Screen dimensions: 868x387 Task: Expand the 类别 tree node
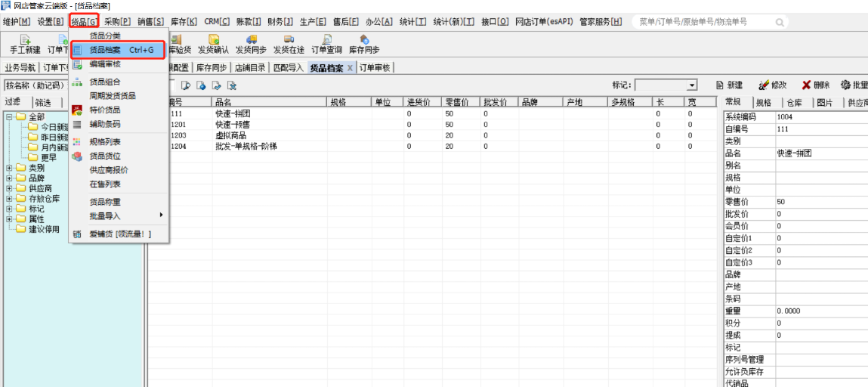coord(9,168)
